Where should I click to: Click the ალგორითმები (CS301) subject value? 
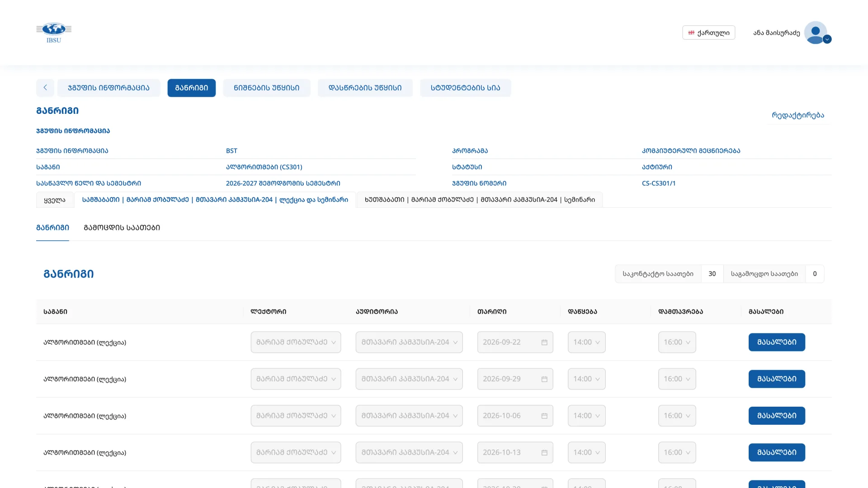[264, 167]
